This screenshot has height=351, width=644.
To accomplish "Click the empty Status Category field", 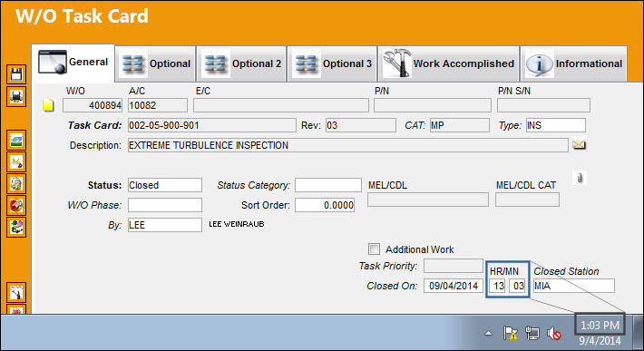I will coord(328,185).
